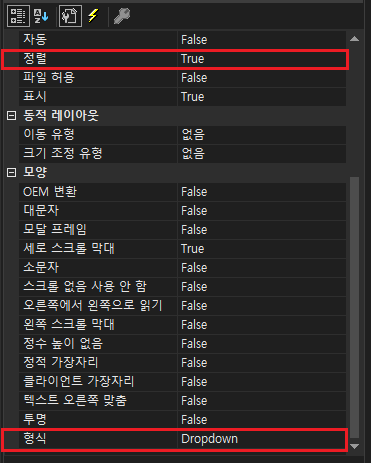The image size is (371, 463).
Task: Select the 정렬 property name
Action: pos(35,59)
